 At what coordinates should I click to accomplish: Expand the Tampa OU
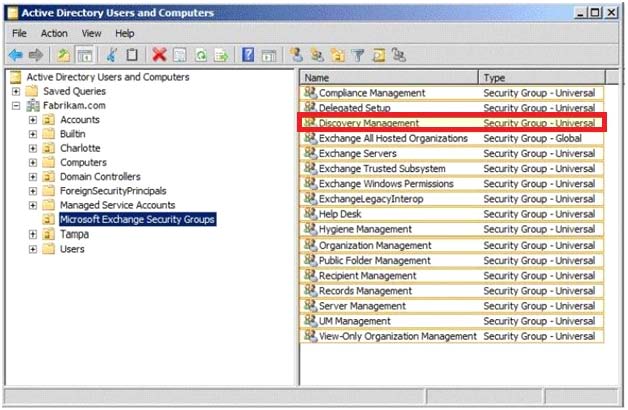[33, 235]
